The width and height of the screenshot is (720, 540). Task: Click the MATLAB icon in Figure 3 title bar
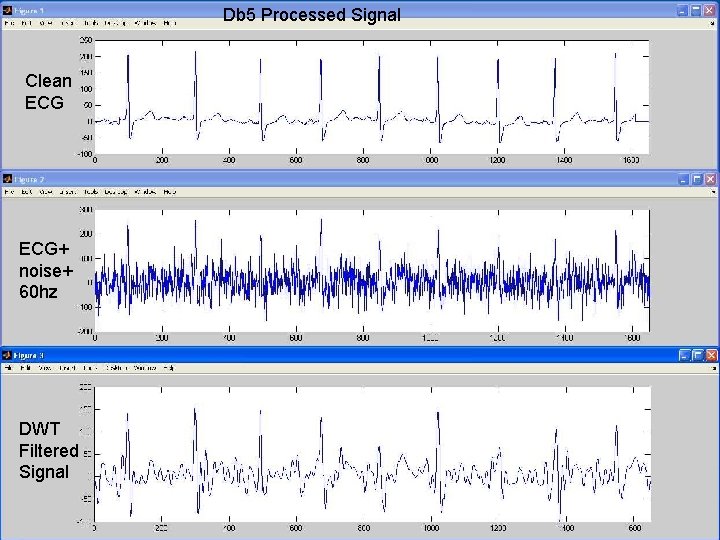[x=7, y=355]
